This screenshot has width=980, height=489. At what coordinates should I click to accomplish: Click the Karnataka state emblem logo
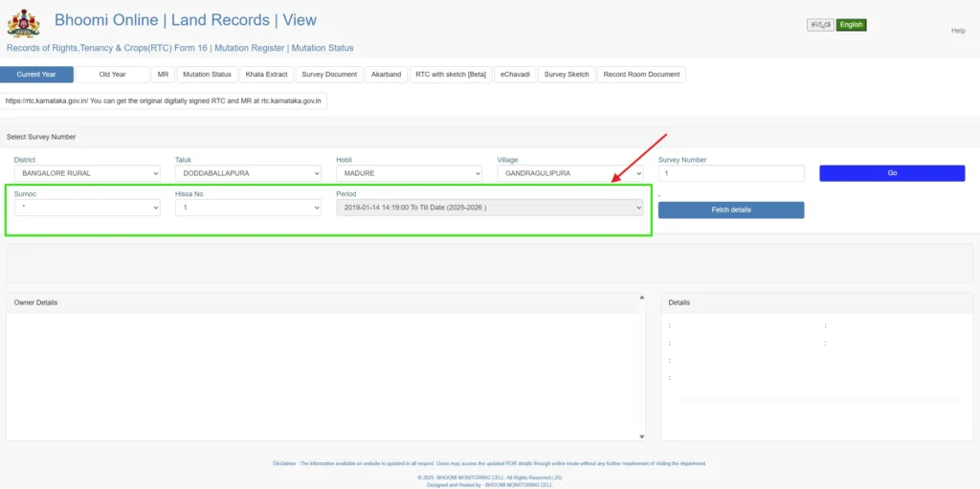coord(23,23)
